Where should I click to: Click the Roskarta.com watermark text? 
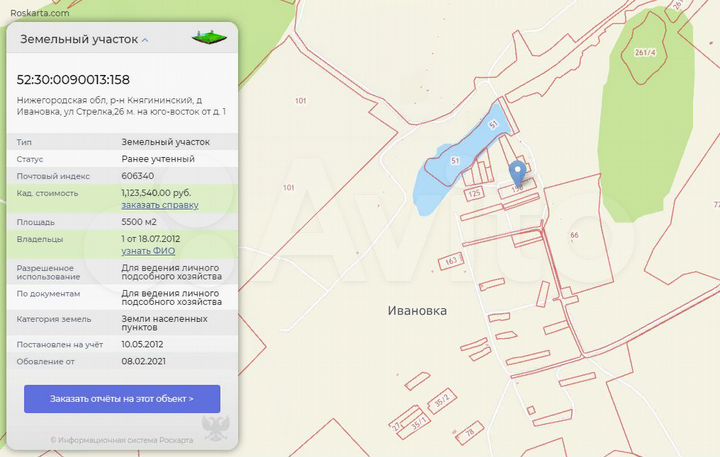coord(38,12)
